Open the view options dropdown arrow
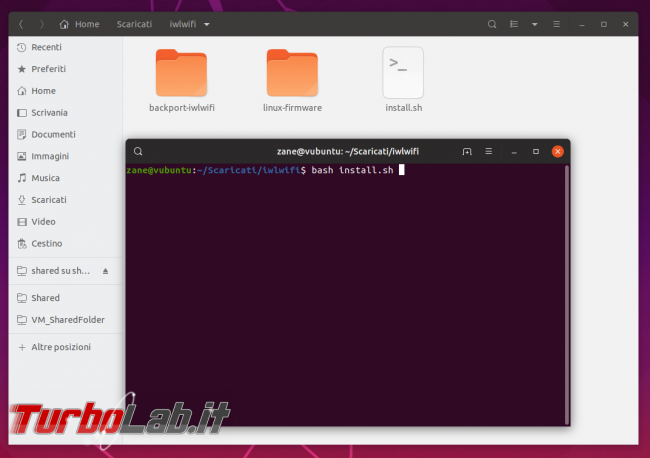 535,24
